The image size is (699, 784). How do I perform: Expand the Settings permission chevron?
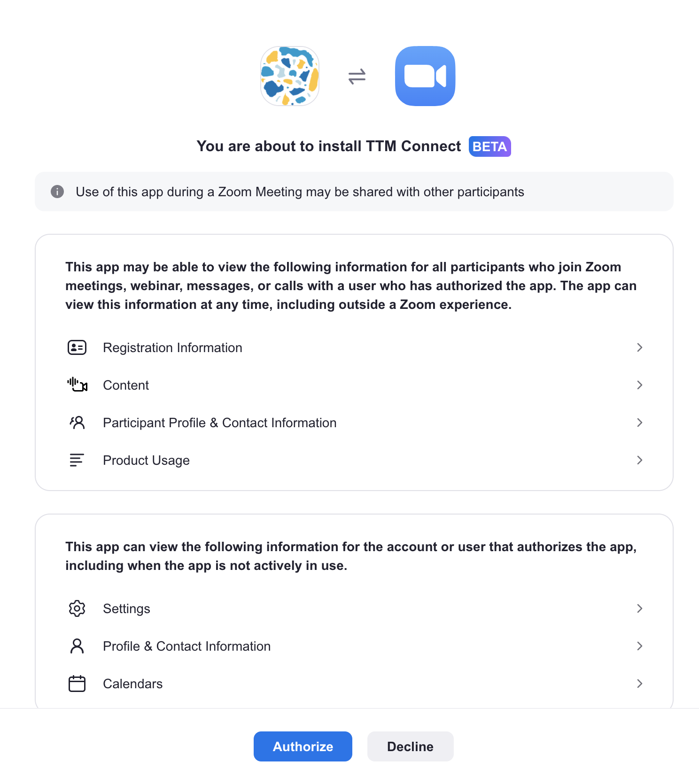coord(639,608)
